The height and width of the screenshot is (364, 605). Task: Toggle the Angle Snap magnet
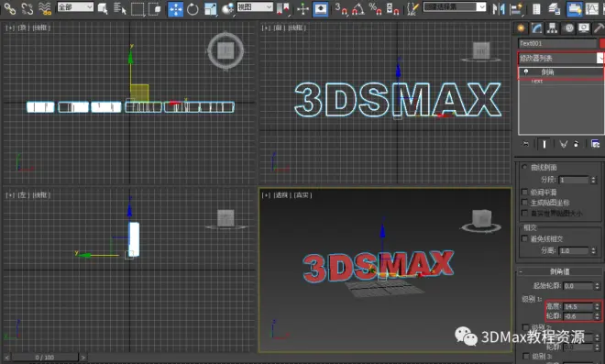tap(358, 8)
